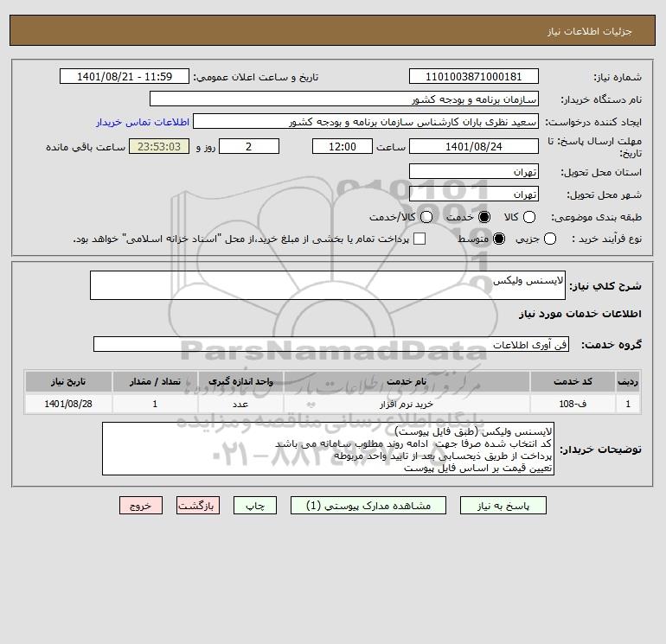The width and height of the screenshot is (666, 644).
Task: Click the request creator field سعید نظری باران
Action: coord(366,122)
